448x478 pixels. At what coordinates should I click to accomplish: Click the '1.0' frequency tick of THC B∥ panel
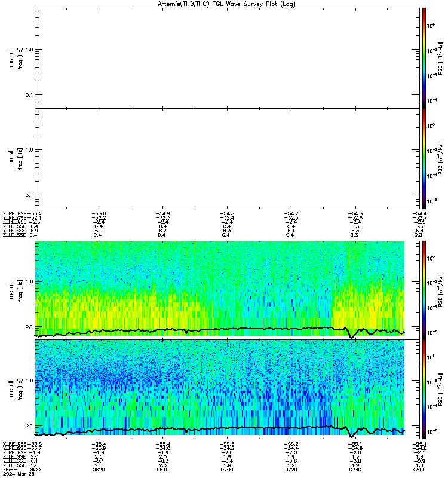29,381
